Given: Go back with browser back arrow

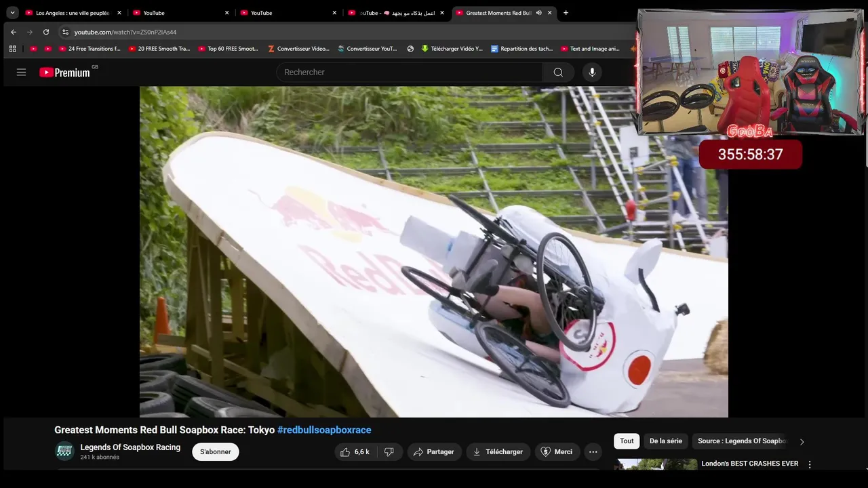Looking at the screenshot, I should pos(13,32).
